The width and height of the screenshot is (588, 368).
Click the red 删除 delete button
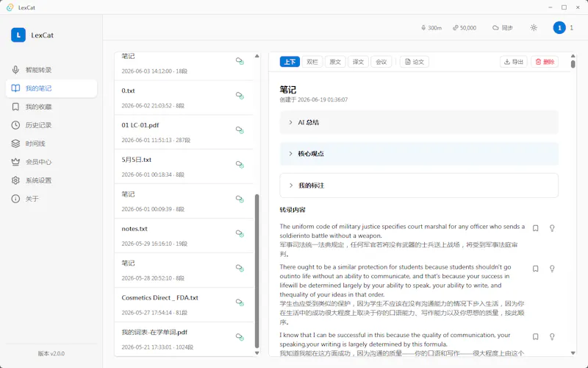point(545,62)
